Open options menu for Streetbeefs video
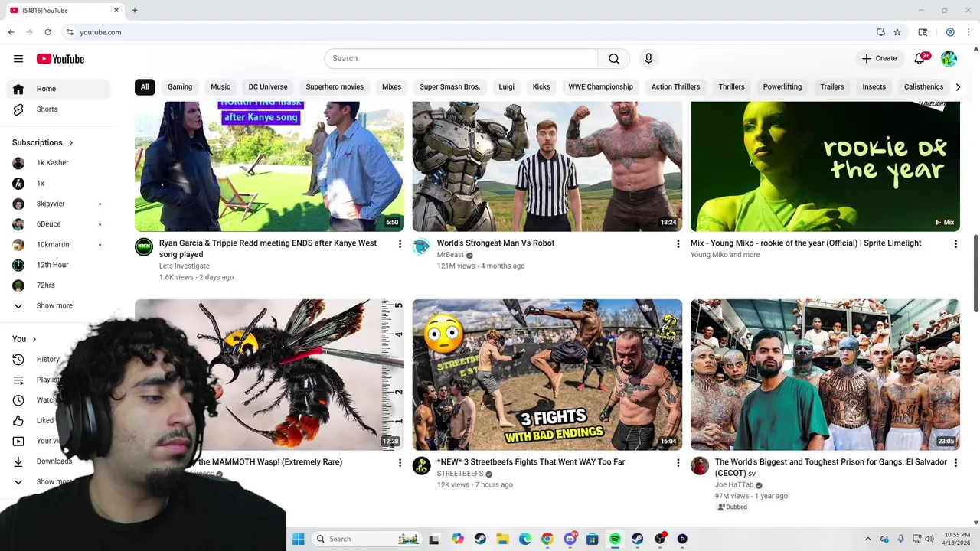This screenshot has width=980, height=551. 678,462
